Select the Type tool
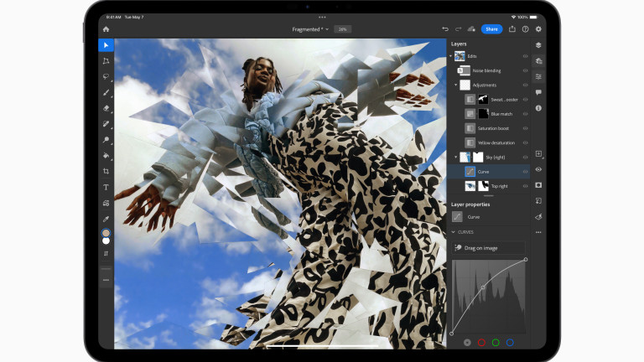The height and width of the screenshot is (362, 644). [x=106, y=187]
